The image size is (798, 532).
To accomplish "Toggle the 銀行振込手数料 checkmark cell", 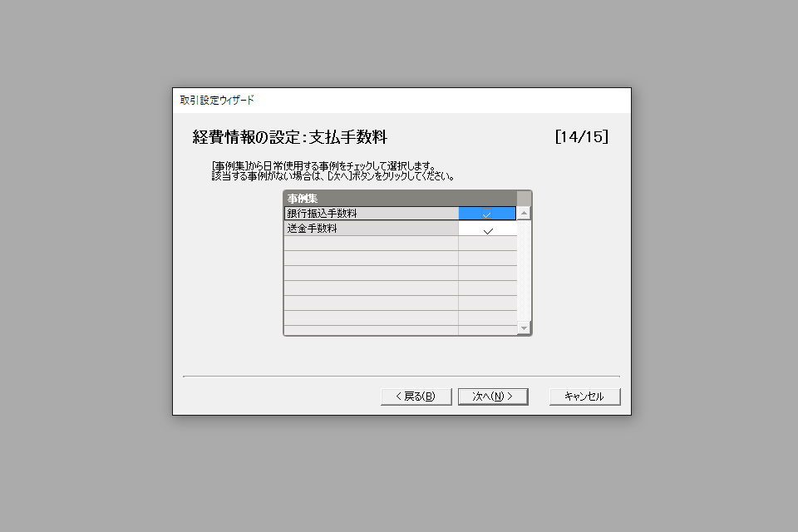I will 487,214.
